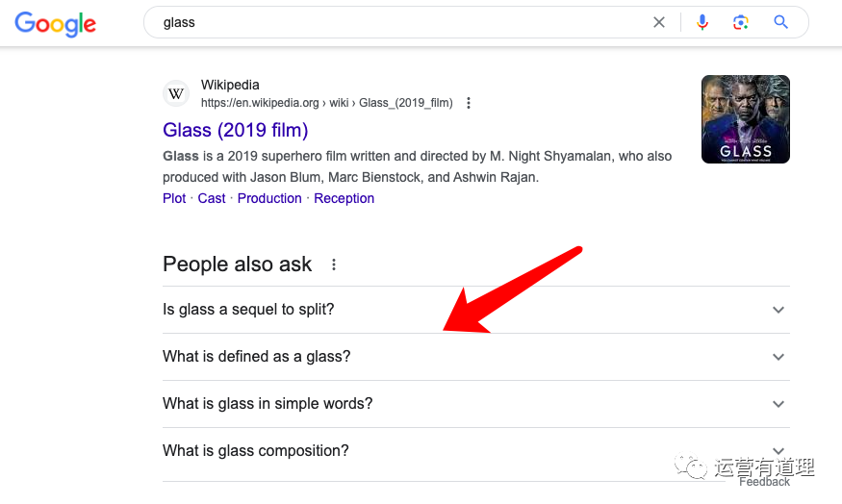
Task: Click the magnifying glass search button
Action: [x=780, y=22]
